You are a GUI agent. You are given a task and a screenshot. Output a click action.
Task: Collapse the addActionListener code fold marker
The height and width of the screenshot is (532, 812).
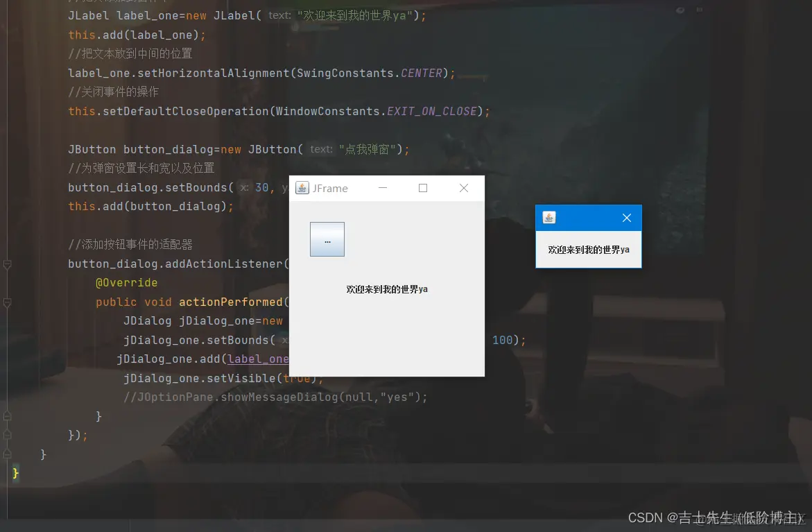pos(7,265)
